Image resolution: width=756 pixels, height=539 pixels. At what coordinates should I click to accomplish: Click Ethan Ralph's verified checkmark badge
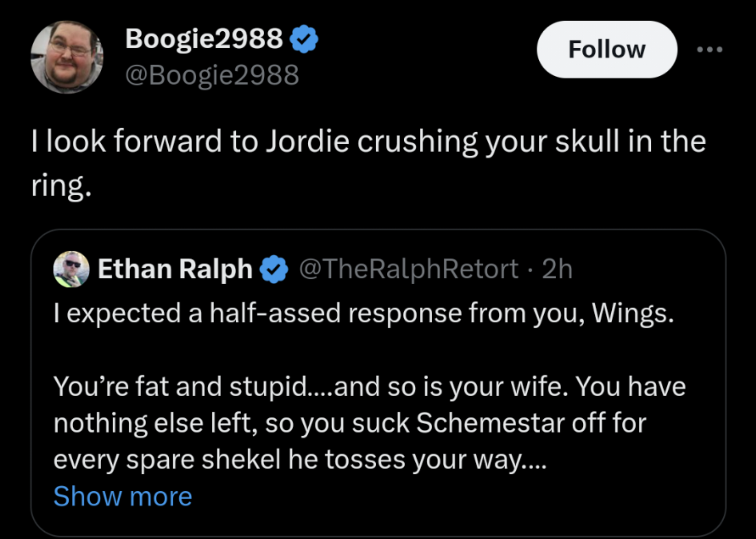pos(274,269)
